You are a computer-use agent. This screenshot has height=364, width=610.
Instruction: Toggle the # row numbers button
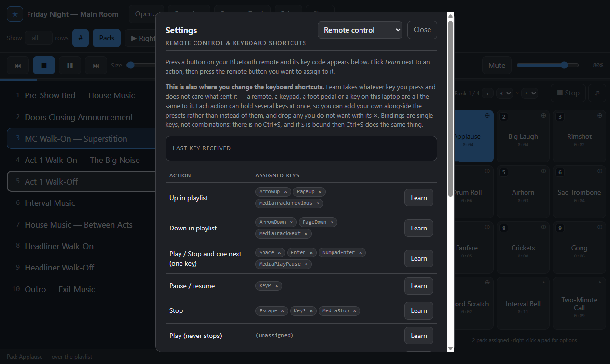pyautogui.click(x=81, y=38)
